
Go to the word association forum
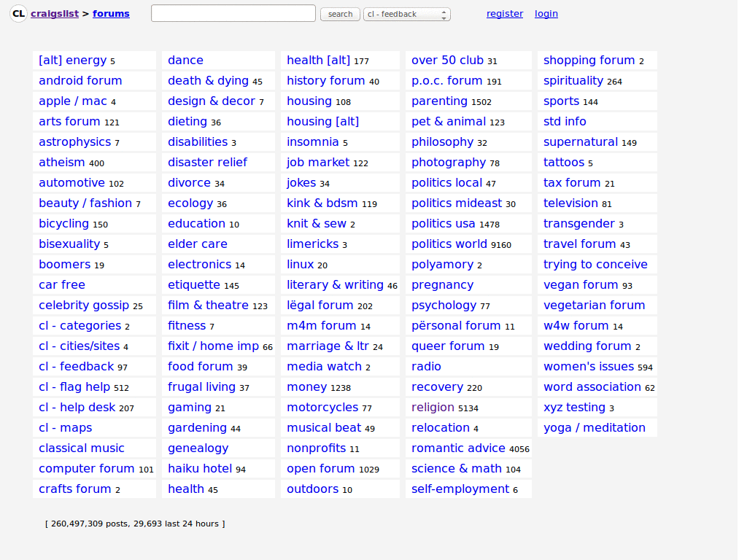tap(592, 386)
